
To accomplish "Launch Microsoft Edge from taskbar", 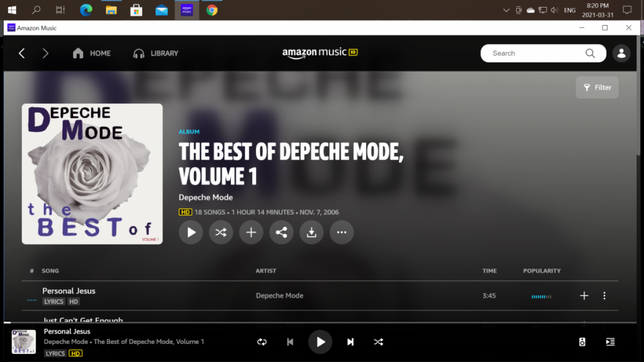I will [86, 10].
